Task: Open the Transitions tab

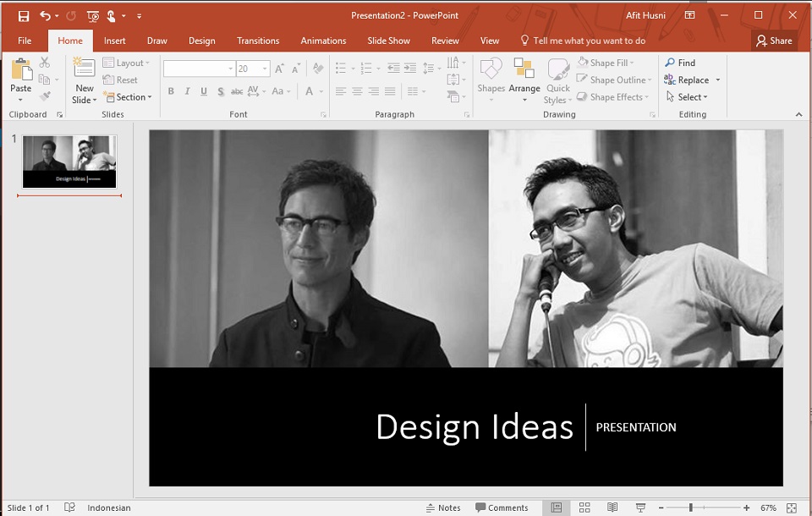Action: (x=258, y=41)
